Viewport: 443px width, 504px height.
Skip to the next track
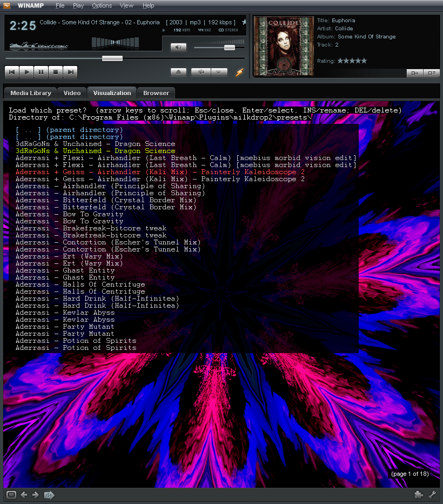[x=70, y=72]
